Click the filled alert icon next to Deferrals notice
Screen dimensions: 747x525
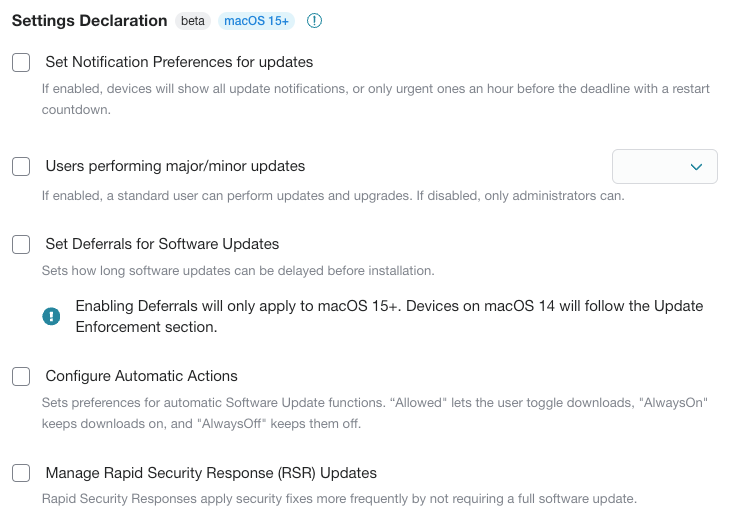51,316
